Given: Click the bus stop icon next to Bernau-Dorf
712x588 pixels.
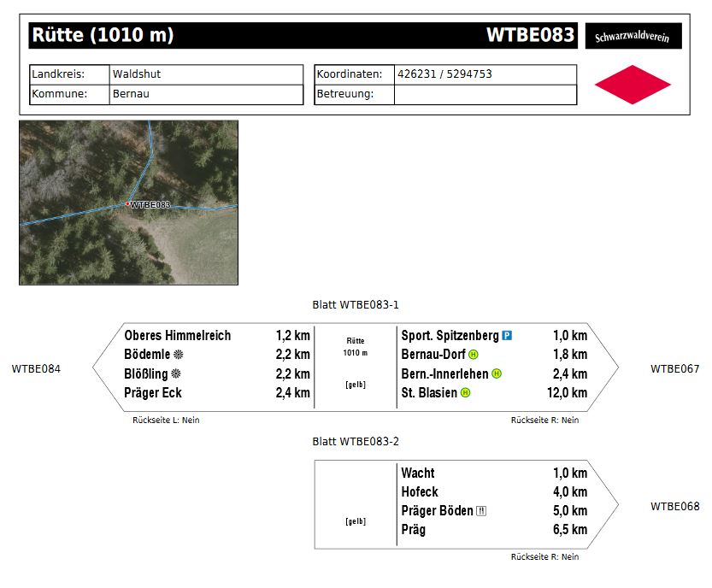Looking at the screenshot, I should pyautogui.click(x=474, y=355).
